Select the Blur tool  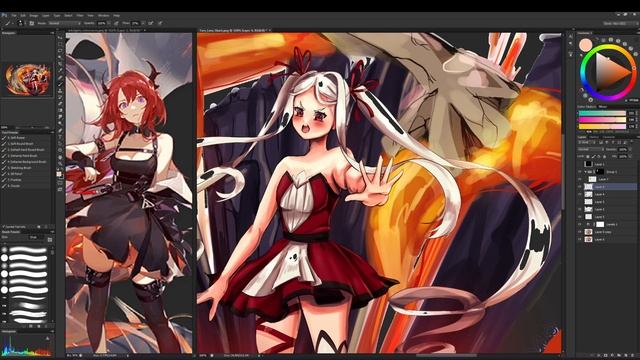click(x=60, y=117)
